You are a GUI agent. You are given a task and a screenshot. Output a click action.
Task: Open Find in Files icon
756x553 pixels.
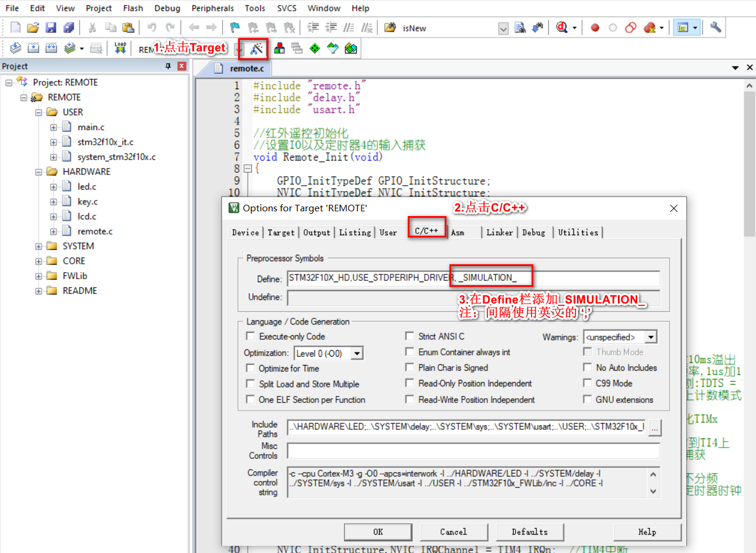click(x=391, y=27)
